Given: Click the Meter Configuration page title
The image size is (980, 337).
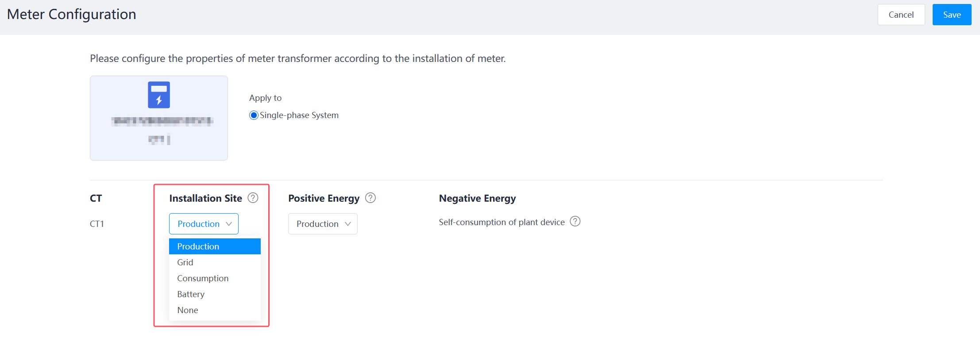Looking at the screenshot, I should [72, 14].
